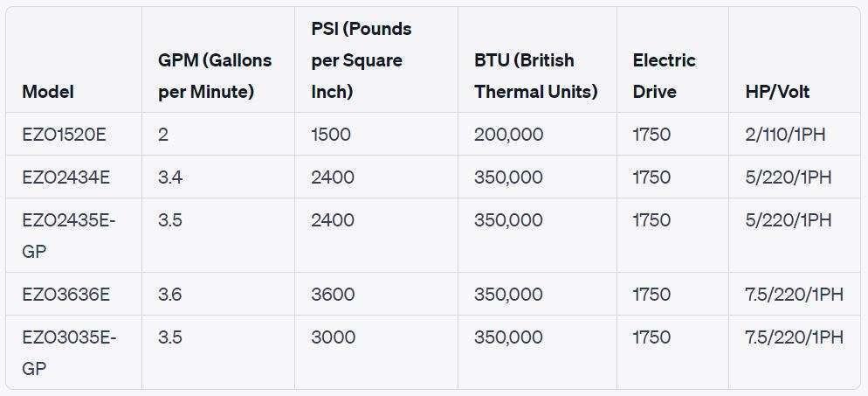Select the 200,000 BTU value cell
Screen dimensions: 868x396
point(508,135)
